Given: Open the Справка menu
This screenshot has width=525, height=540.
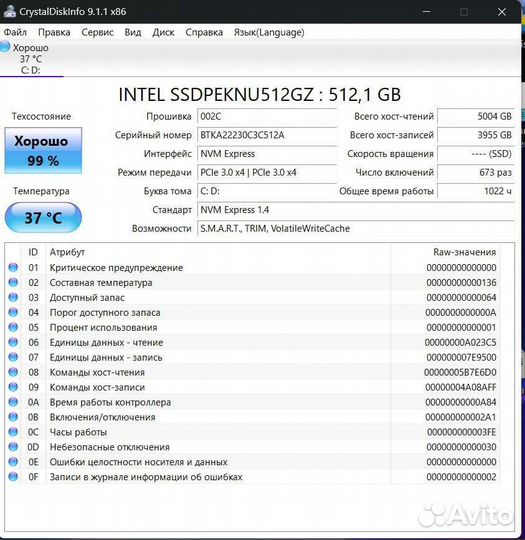Looking at the screenshot, I should pos(204,32).
